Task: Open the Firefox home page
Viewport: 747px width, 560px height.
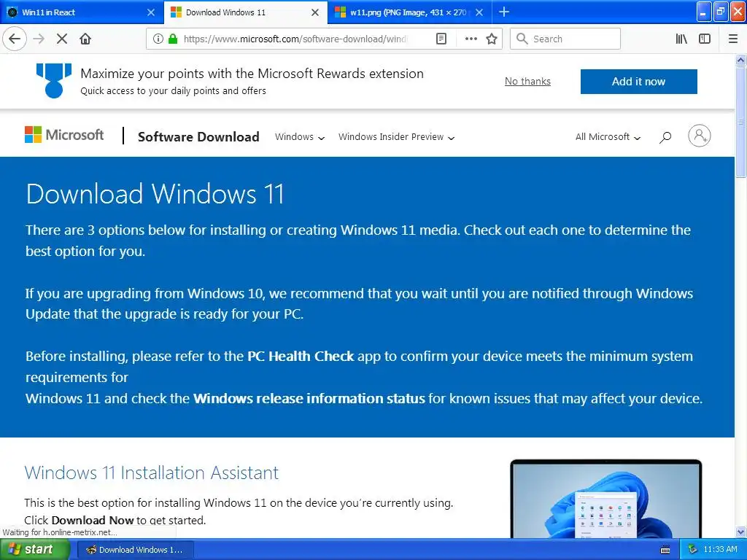Action: (85, 39)
